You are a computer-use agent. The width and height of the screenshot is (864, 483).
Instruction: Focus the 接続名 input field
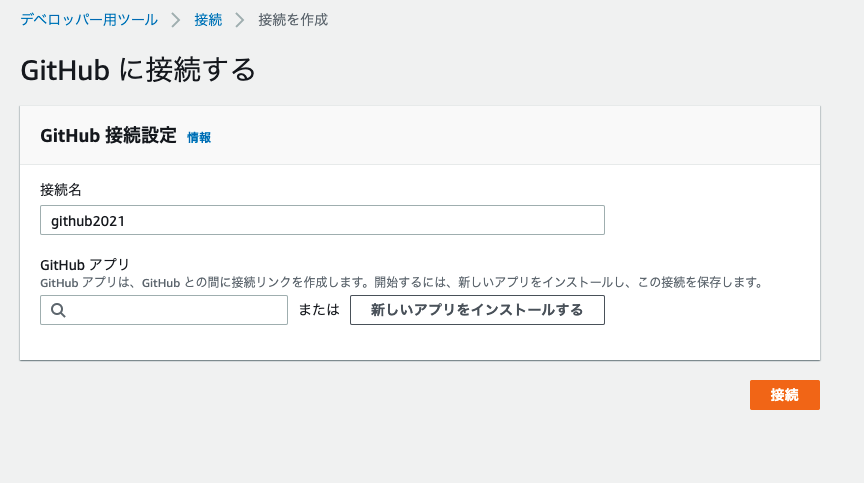click(322, 220)
